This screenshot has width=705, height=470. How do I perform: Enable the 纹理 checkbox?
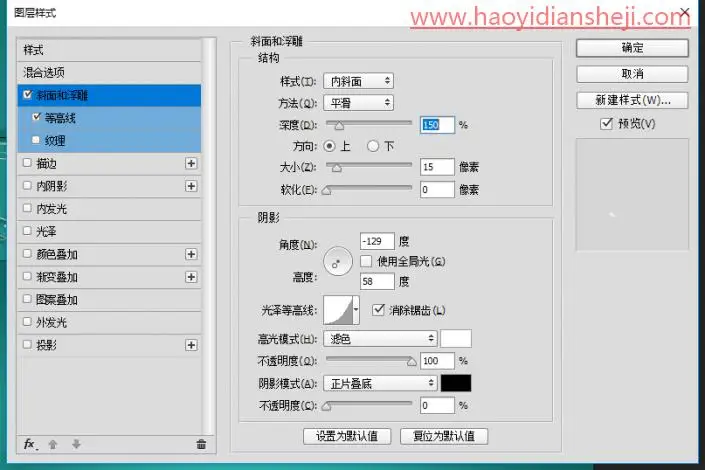tap(36, 139)
